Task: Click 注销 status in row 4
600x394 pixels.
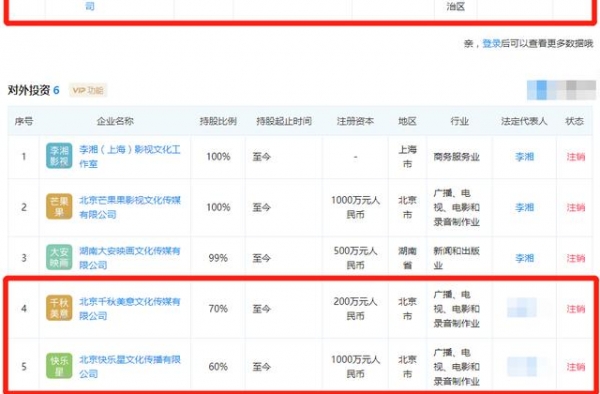Action: (x=576, y=309)
